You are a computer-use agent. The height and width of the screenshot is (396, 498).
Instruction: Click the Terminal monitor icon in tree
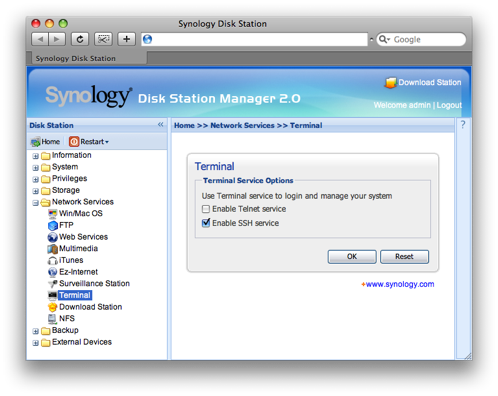click(53, 296)
